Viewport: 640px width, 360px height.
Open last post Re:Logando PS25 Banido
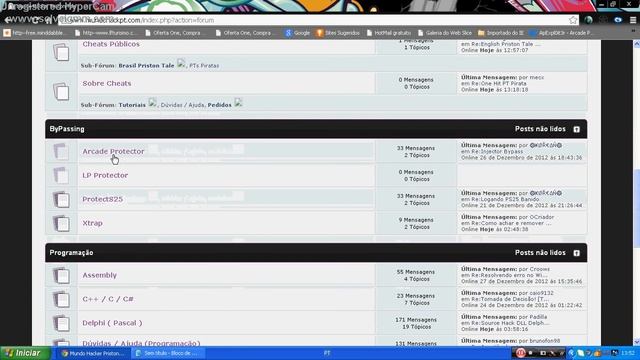(505, 199)
